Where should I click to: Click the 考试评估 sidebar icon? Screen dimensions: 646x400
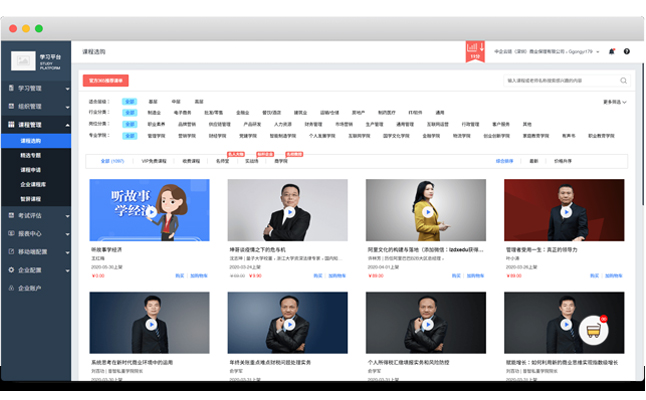(11, 215)
